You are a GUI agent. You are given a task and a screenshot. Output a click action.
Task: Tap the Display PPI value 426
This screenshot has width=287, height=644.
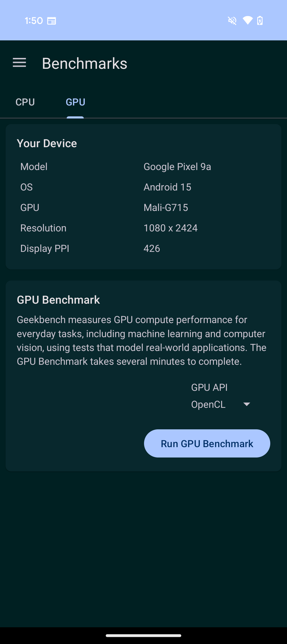[152, 248]
